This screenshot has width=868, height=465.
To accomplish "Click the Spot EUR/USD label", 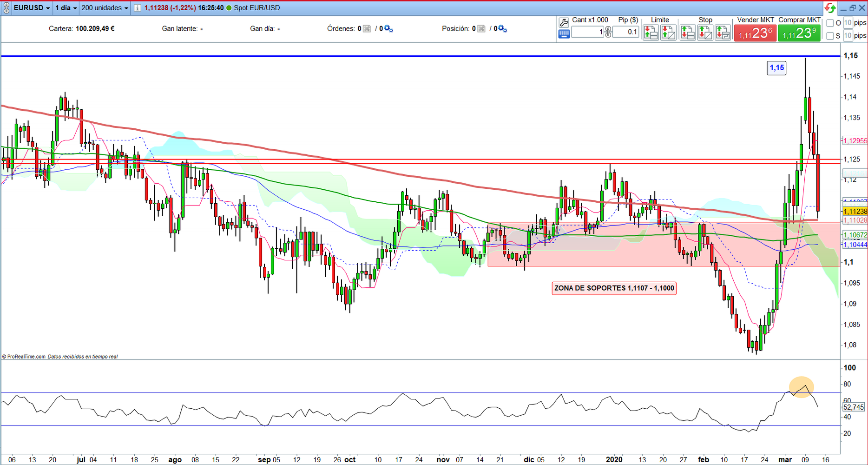I will pos(257,8).
